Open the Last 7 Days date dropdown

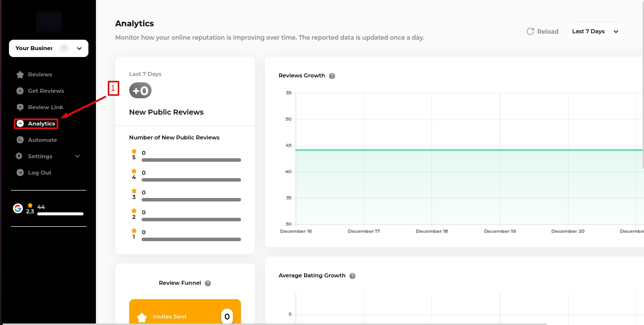[595, 31]
